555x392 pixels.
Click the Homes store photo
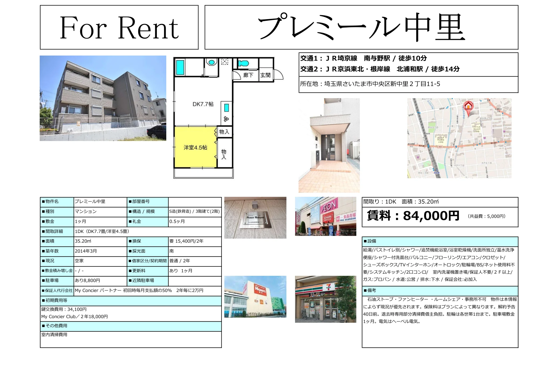[255, 297]
